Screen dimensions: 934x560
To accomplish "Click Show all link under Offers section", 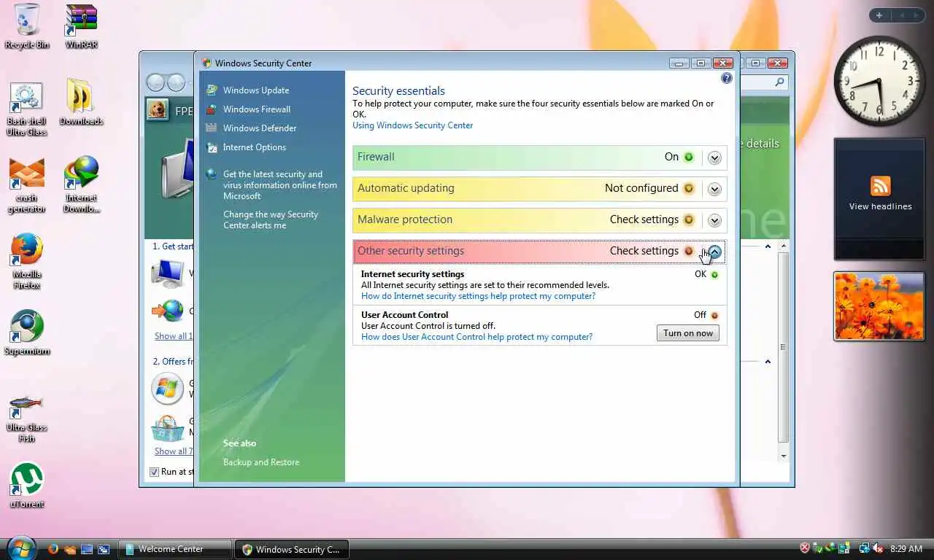I will coord(174,451).
